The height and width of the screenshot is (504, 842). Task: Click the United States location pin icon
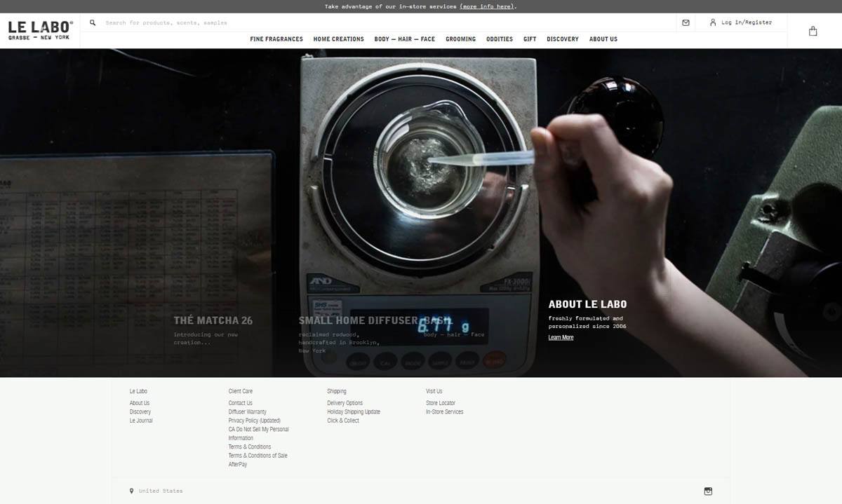(x=131, y=491)
